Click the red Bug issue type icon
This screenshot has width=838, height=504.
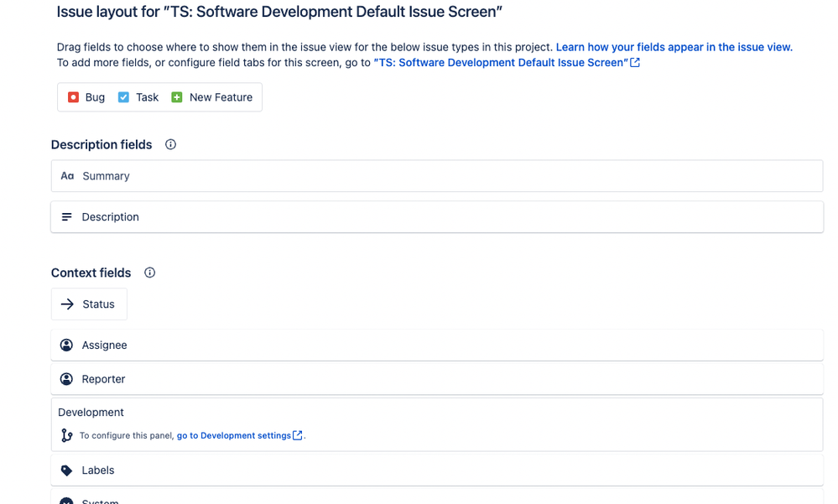coord(74,97)
